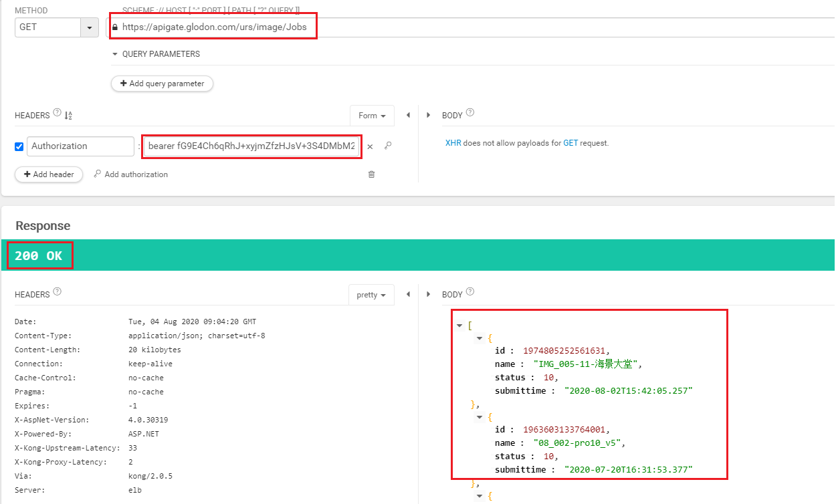Viewport: 836px width, 504px height.
Task: Click the sort headers alphabetically icon
Action: pyautogui.click(x=68, y=116)
